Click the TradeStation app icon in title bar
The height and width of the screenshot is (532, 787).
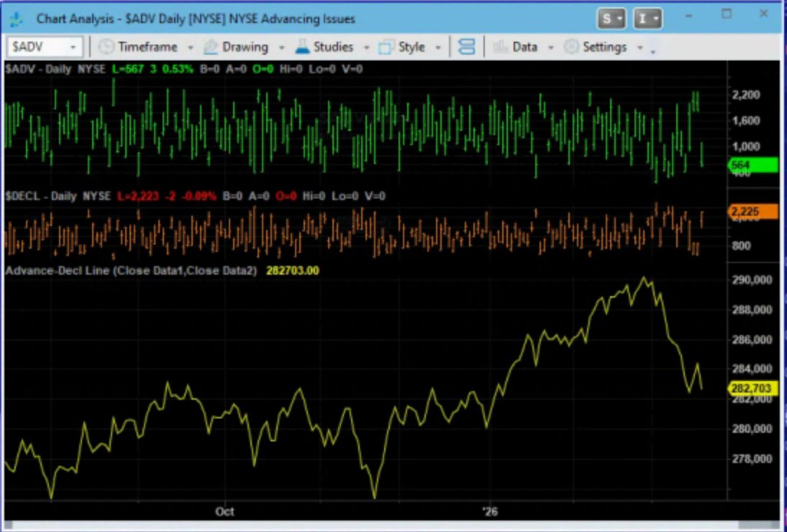(x=17, y=19)
